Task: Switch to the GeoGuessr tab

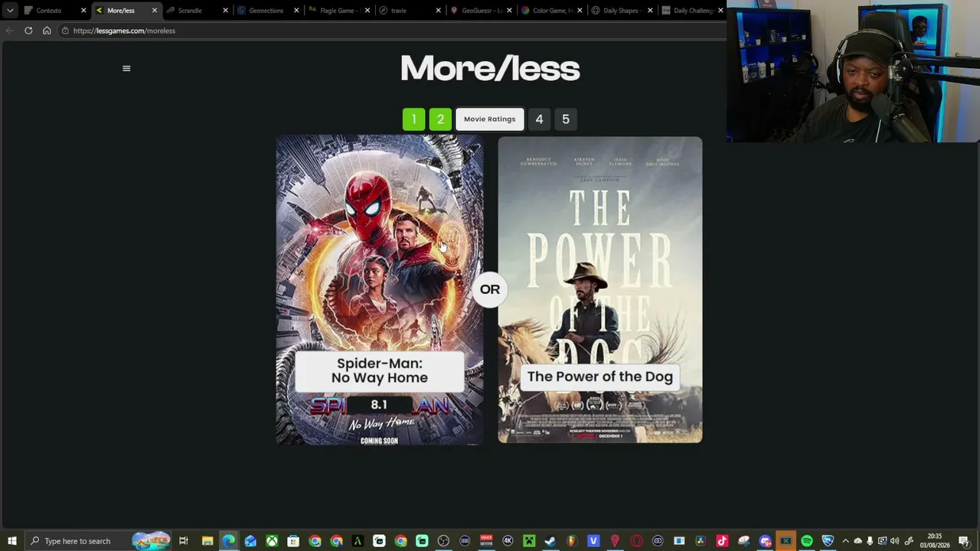Action: click(x=482, y=11)
